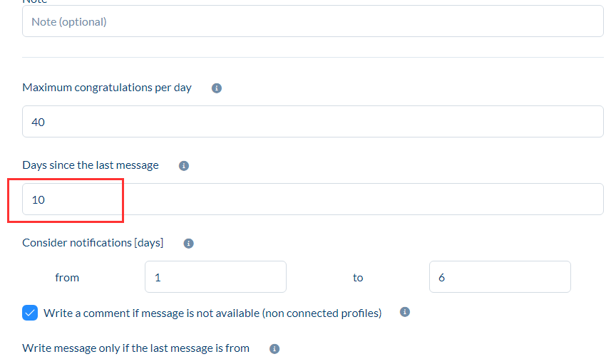Click info icon next to Days since last message
This screenshot has height=364, width=616.
(184, 166)
